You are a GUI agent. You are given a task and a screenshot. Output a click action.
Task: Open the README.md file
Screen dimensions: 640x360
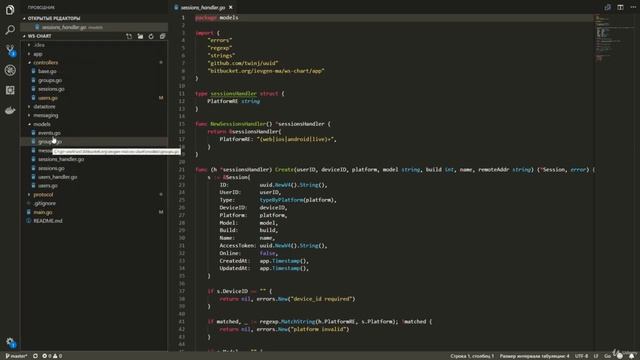tap(48, 221)
